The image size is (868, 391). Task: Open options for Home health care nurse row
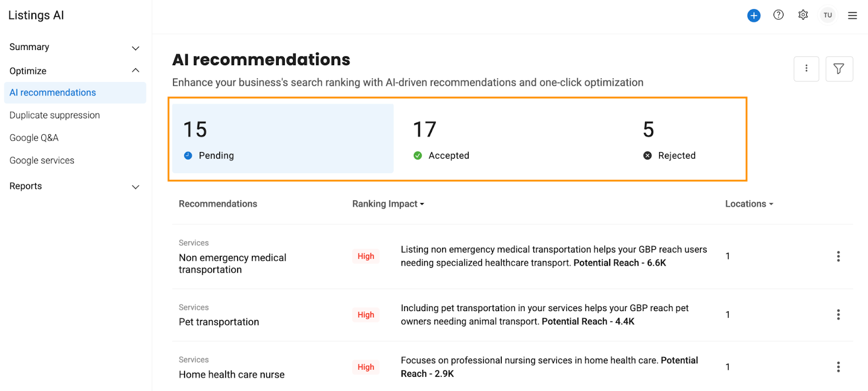pyautogui.click(x=838, y=367)
